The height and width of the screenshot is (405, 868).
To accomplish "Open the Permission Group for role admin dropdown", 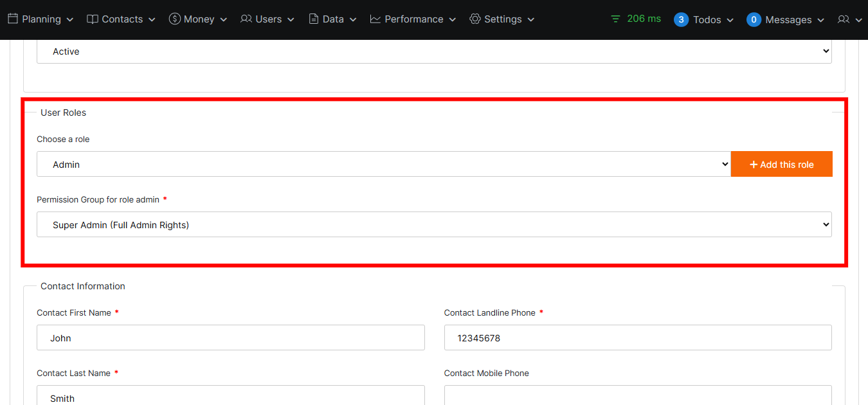I will pyautogui.click(x=434, y=225).
